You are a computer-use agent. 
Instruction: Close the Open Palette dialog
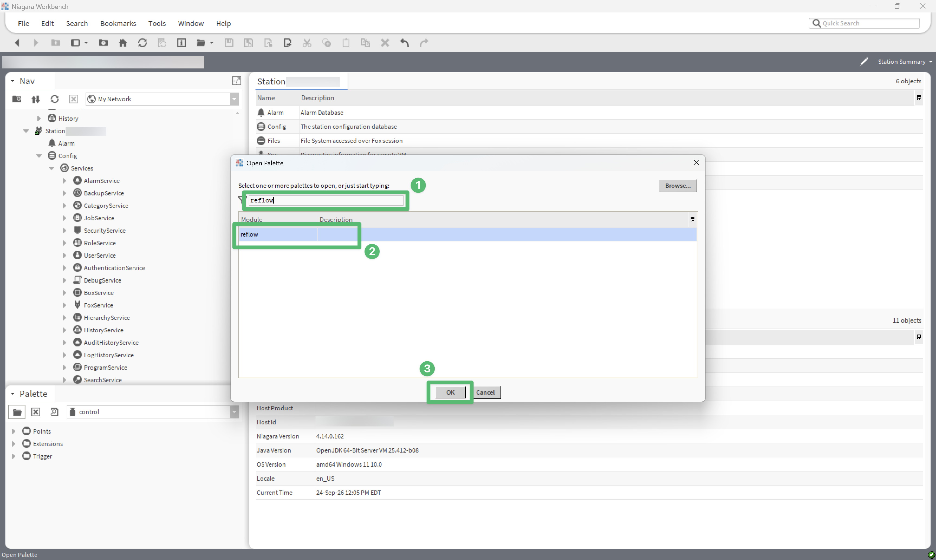click(696, 162)
